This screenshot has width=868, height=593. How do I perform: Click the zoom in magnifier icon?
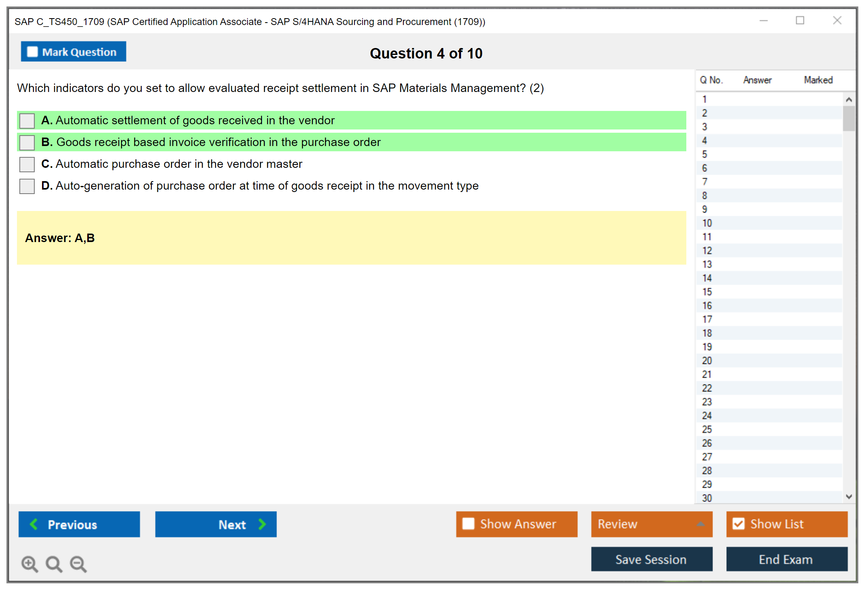pyautogui.click(x=29, y=564)
